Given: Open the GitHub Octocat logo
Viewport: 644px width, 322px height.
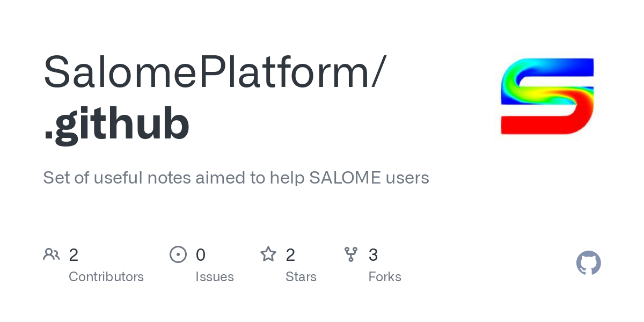Looking at the screenshot, I should tap(588, 263).
